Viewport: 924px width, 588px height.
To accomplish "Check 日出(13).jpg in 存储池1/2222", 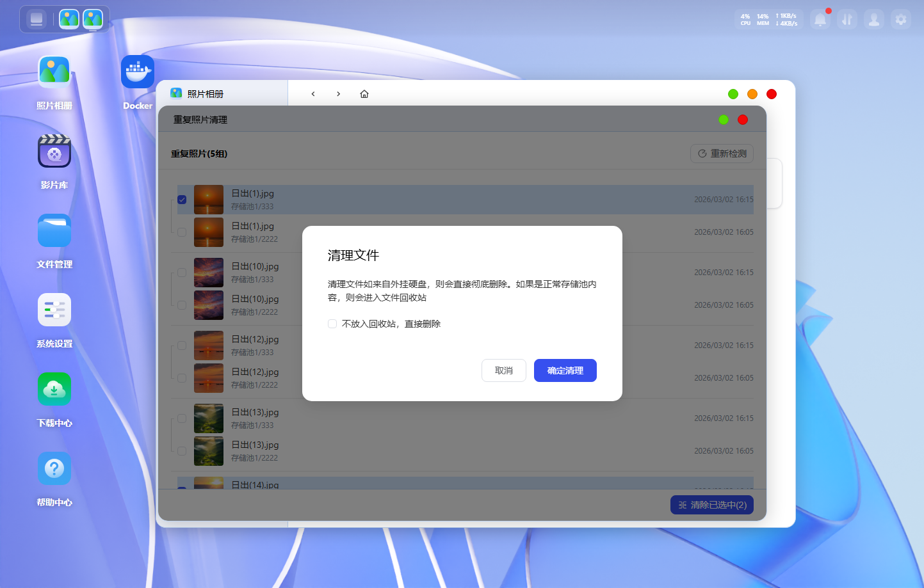I will click(x=182, y=451).
